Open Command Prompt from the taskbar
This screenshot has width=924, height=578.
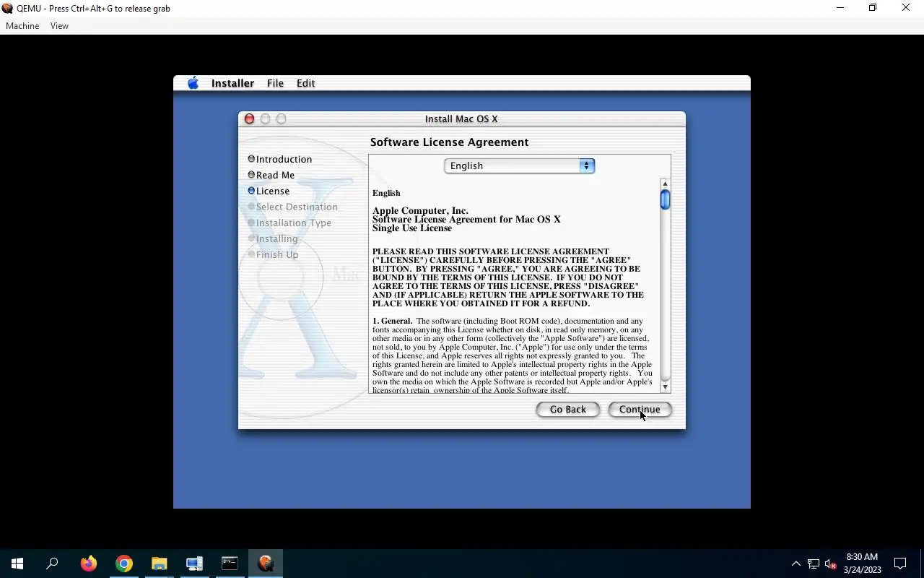[230, 564]
